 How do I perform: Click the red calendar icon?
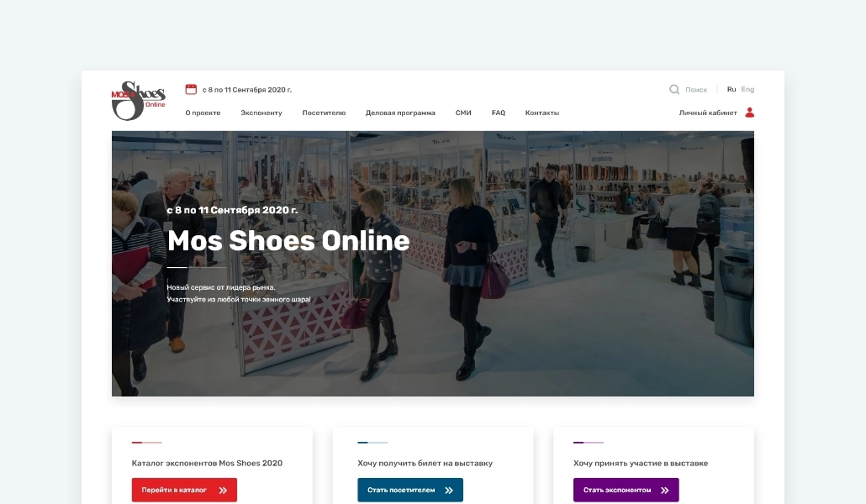pyautogui.click(x=191, y=89)
